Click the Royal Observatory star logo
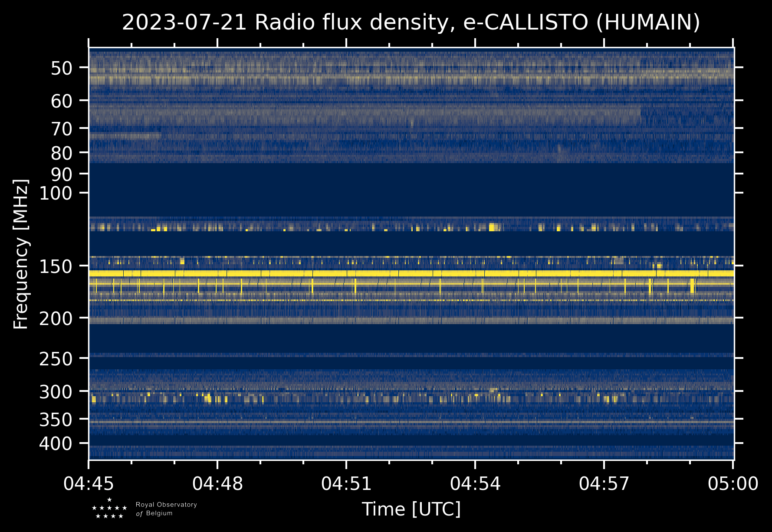Viewport: 772px width, 532px height. click(x=109, y=509)
